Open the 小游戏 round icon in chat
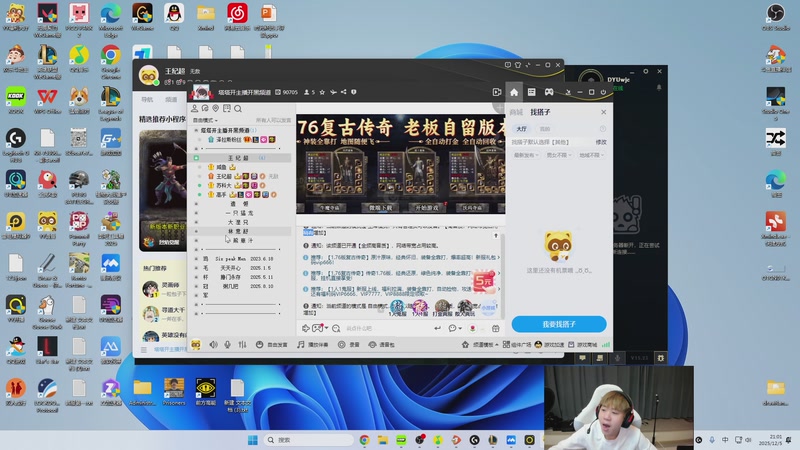Screen dimensions: 800x450 488,308
